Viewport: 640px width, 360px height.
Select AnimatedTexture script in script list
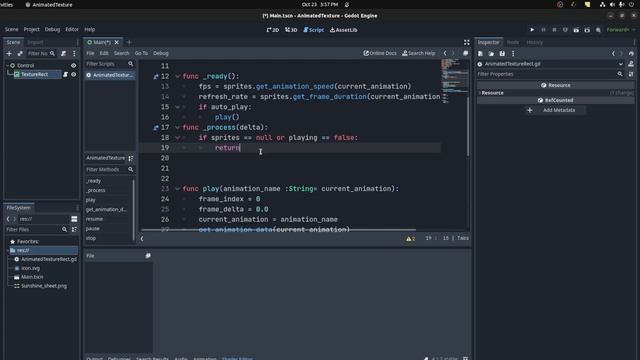pyautogui.click(x=109, y=75)
